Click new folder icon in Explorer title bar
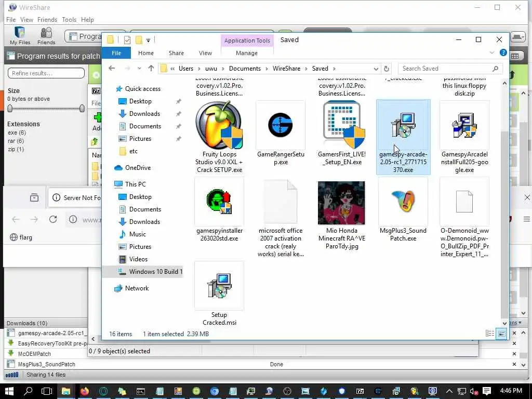The image size is (532, 399). (139, 40)
